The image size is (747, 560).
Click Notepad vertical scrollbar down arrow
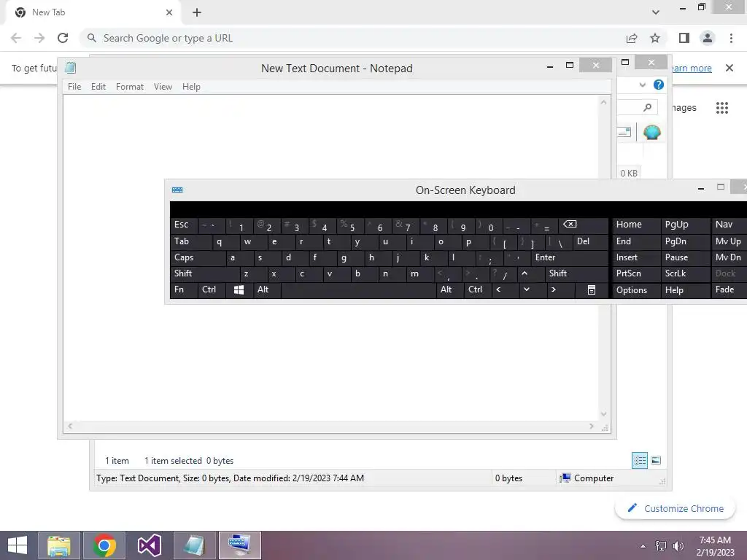tap(603, 414)
